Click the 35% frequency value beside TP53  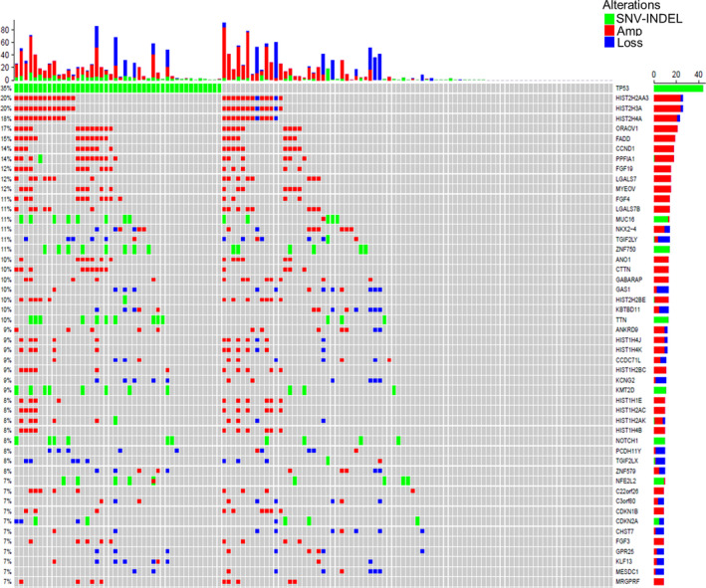coord(6,89)
